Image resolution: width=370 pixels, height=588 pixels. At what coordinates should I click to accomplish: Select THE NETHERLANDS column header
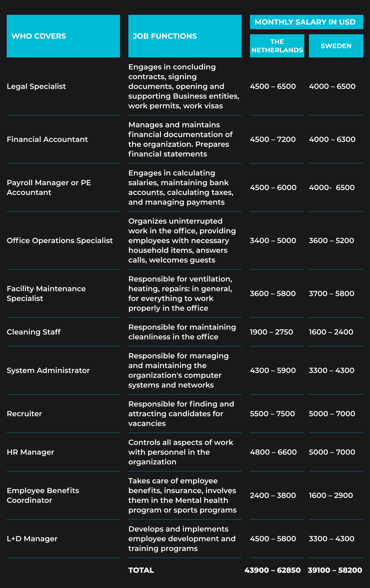(x=277, y=46)
